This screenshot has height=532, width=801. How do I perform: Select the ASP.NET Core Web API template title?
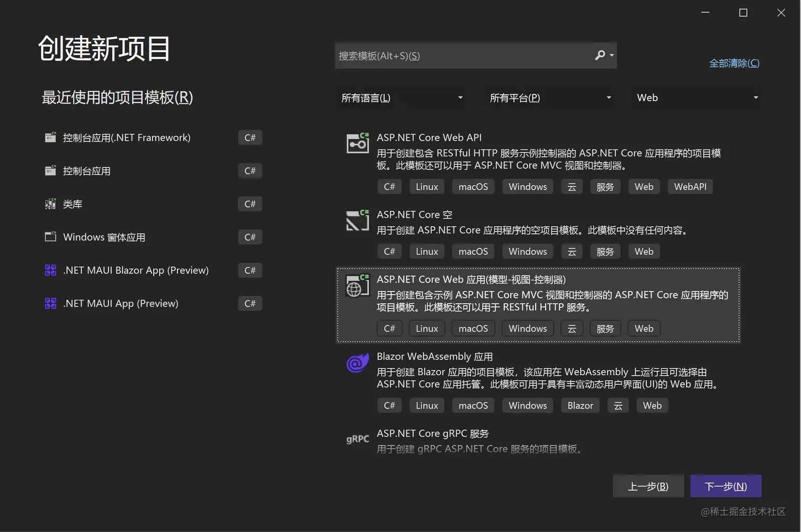(429, 138)
